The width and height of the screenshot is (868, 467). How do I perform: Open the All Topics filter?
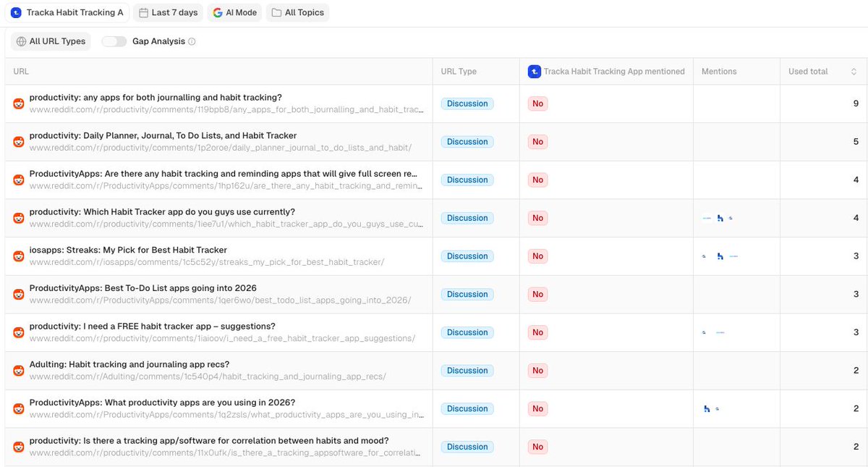(298, 12)
